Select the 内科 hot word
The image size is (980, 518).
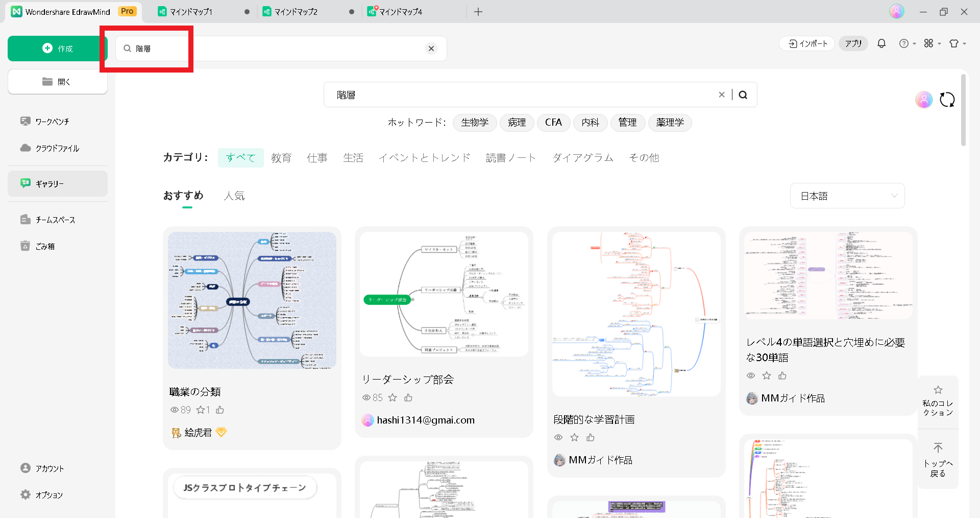[591, 123]
